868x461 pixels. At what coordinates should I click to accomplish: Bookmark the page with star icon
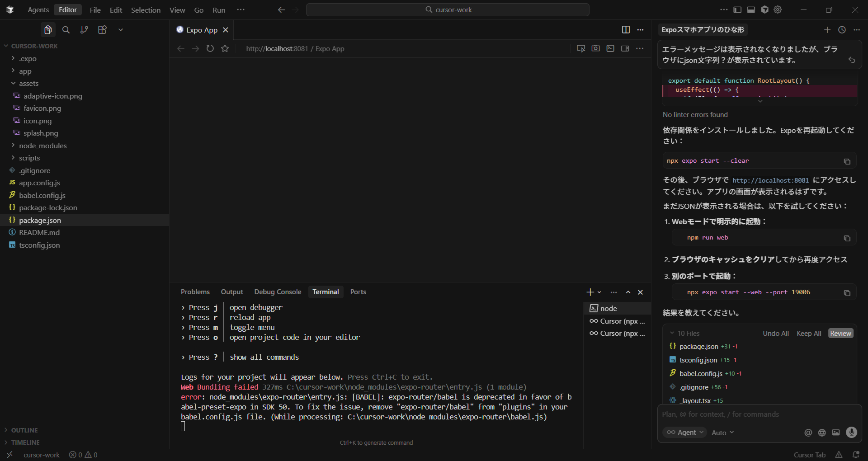(x=225, y=48)
